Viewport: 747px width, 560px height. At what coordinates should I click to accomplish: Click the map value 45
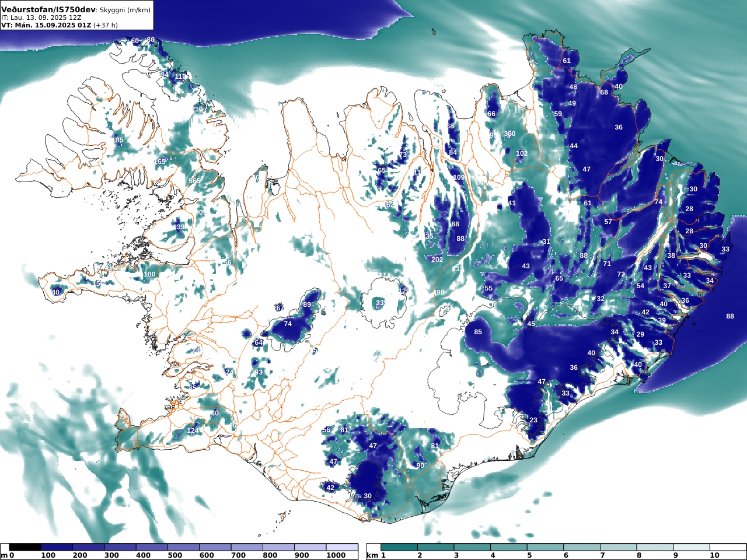[531, 324]
